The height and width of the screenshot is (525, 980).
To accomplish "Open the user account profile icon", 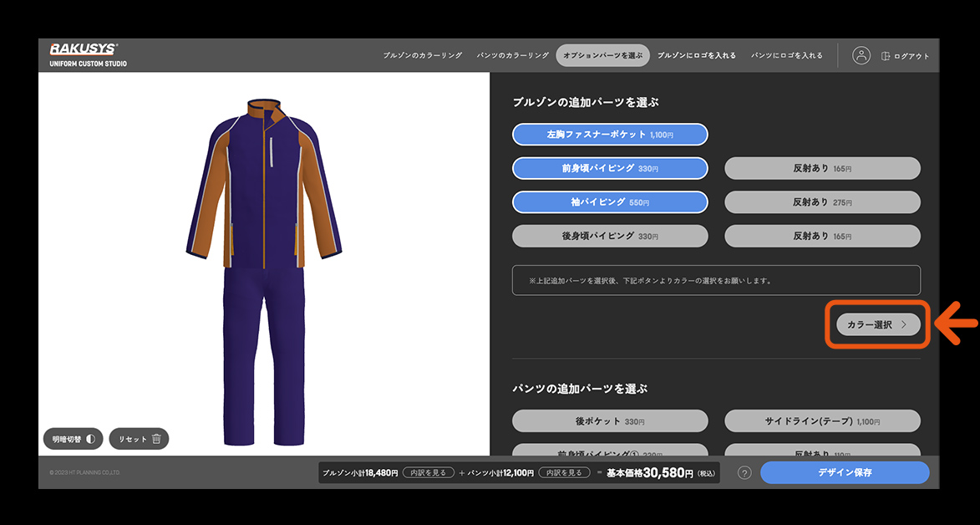I will 861,56.
